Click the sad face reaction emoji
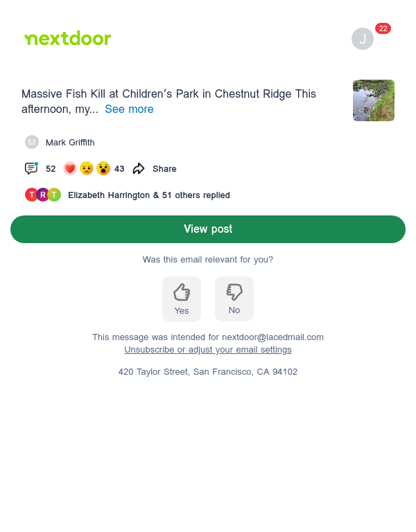This screenshot has height=532, width=416. [x=87, y=168]
